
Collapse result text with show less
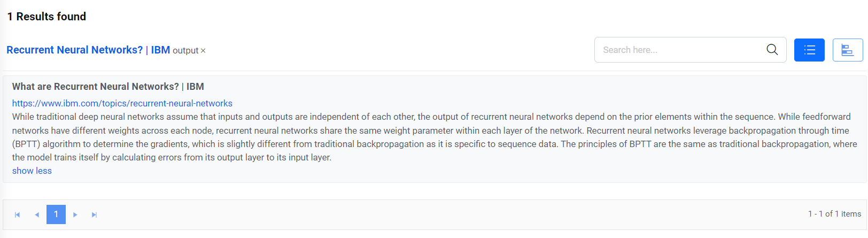pos(32,171)
